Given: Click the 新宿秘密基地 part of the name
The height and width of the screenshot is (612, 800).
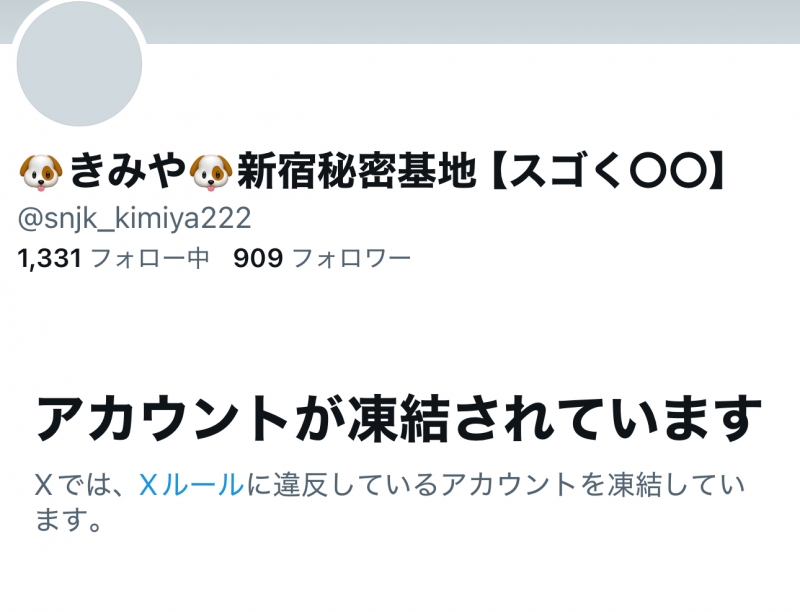Looking at the screenshot, I should 357,172.
